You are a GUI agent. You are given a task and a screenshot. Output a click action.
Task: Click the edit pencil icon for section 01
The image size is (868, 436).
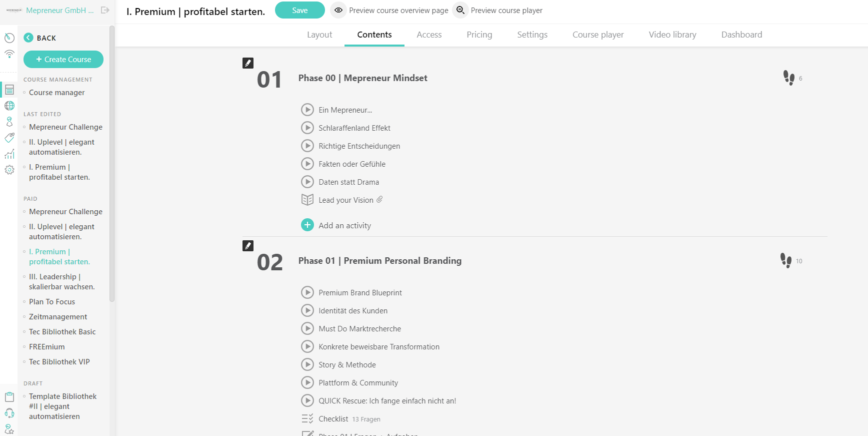tap(248, 63)
